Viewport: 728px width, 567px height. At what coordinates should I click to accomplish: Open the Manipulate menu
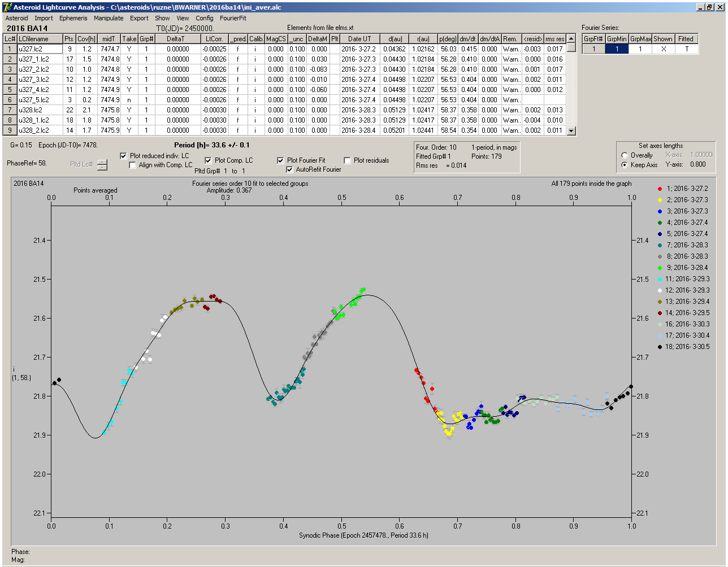[x=109, y=18]
